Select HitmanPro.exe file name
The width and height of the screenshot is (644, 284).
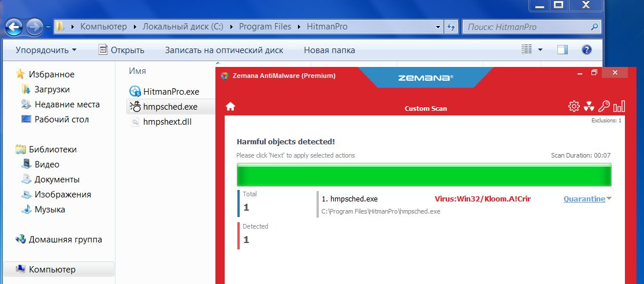tap(171, 92)
